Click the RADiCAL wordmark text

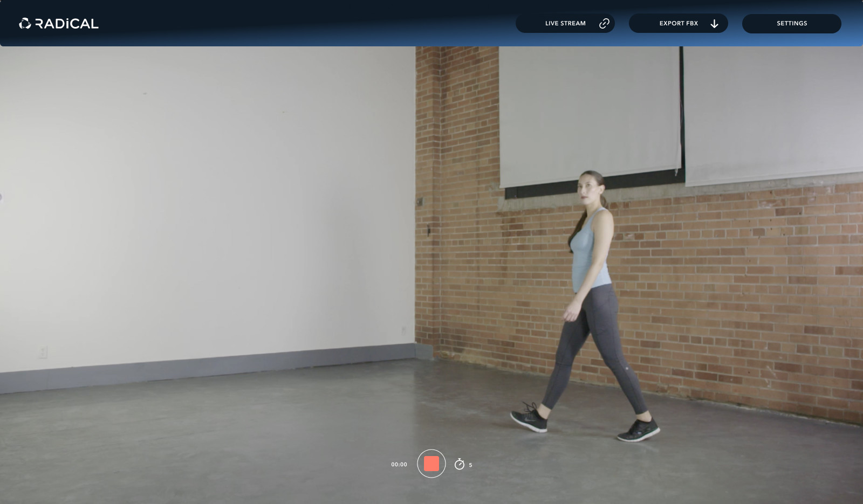66,24
